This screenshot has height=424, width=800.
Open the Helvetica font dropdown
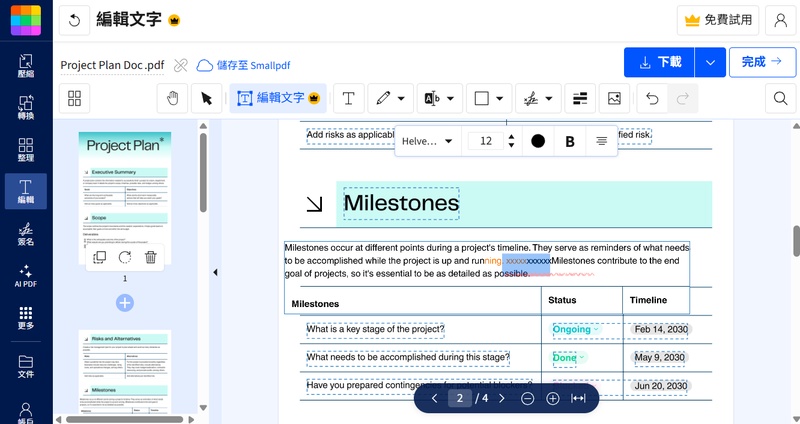(427, 141)
